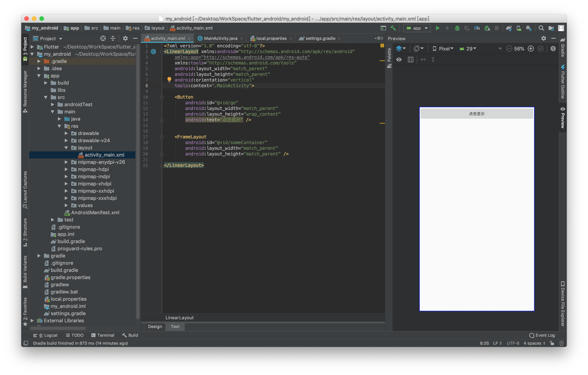Switch to the Design tab
The height and width of the screenshot is (375, 588).
pyautogui.click(x=155, y=327)
